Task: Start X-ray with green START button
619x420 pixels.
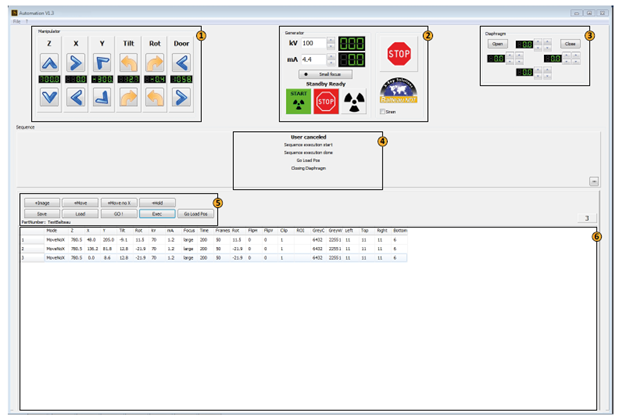Action: point(298,101)
